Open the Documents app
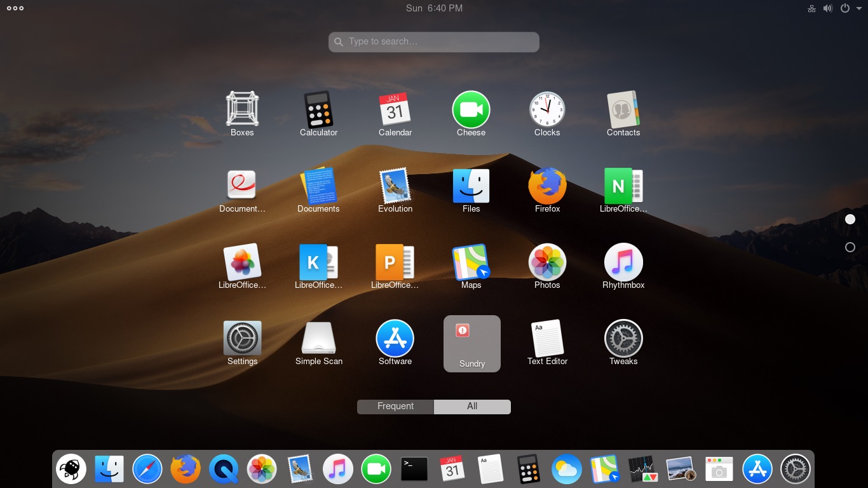 [x=318, y=191]
